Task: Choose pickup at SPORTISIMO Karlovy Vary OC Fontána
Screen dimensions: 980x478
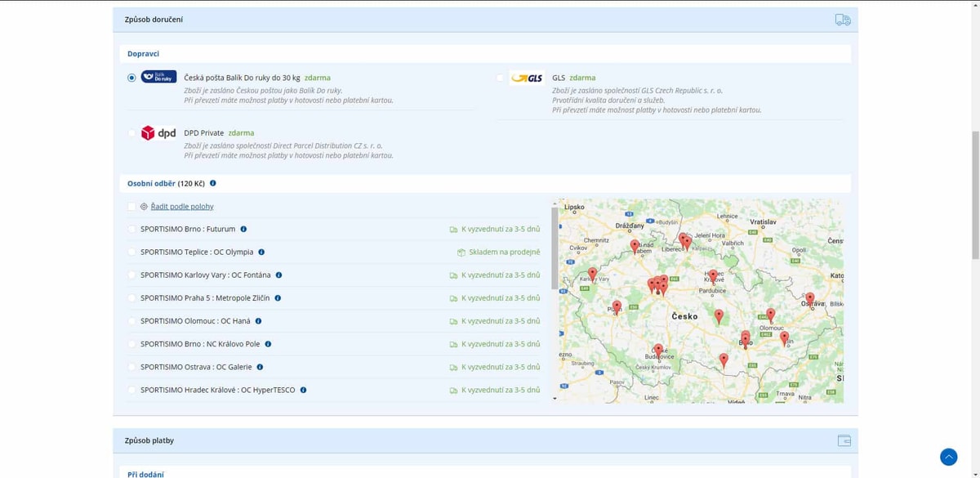Action: tap(131, 275)
